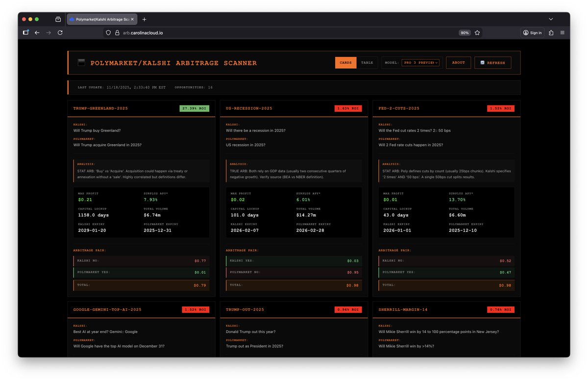
Task: Switch to Table view
Action: pos(367,63)
